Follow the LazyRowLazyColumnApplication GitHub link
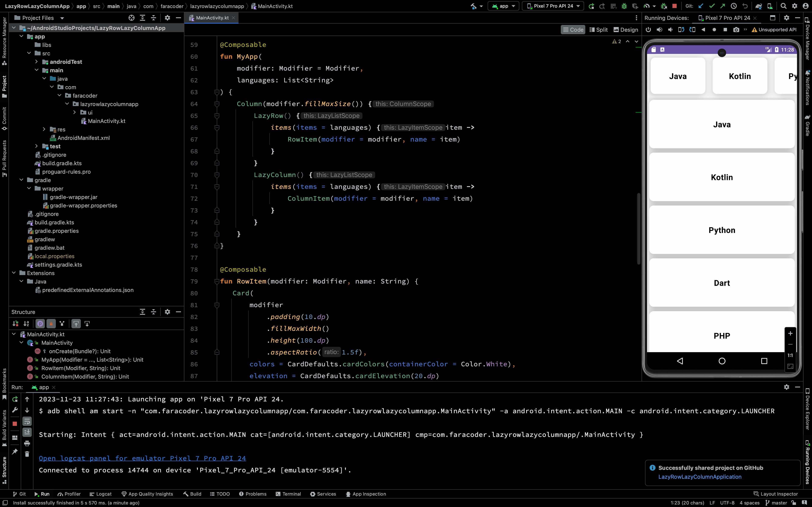The image size is (812, 507). pyautogui.click(x=700, y=477)
